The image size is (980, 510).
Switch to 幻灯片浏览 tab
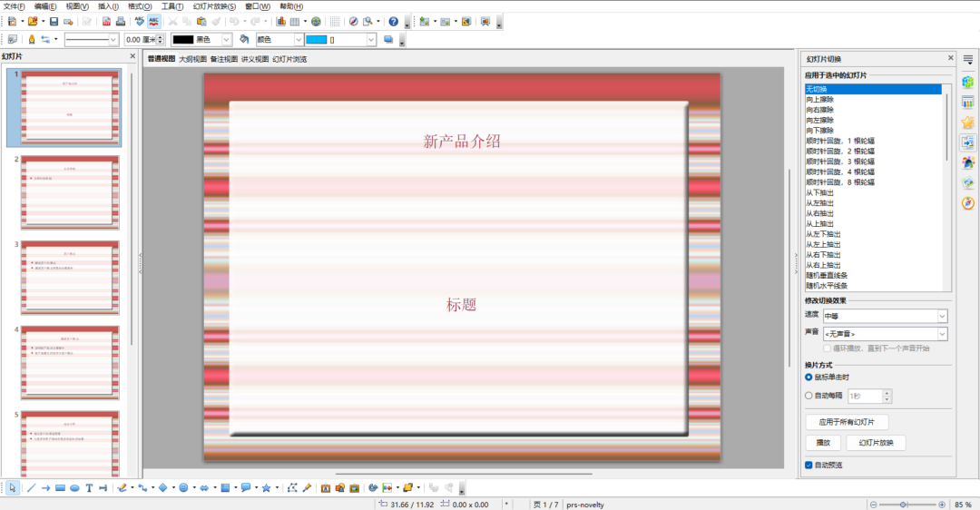[x=289, y=59]
